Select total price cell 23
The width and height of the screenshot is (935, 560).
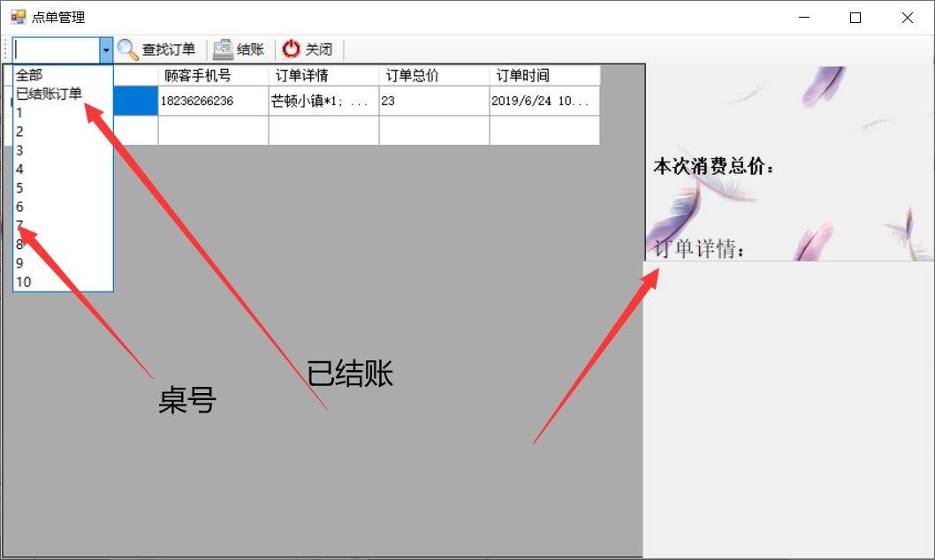click(434, 101)
